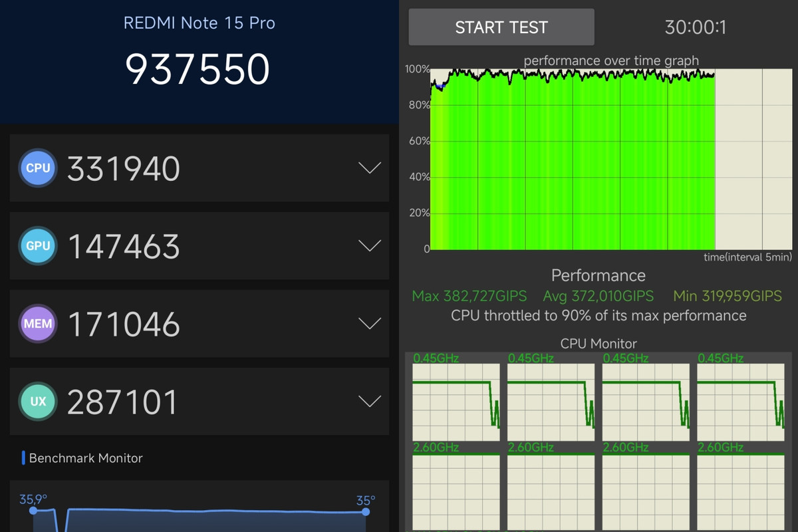The image size is (798, 532).
Task: Click the Avg 372,010GIPS value
Action: 598,296
